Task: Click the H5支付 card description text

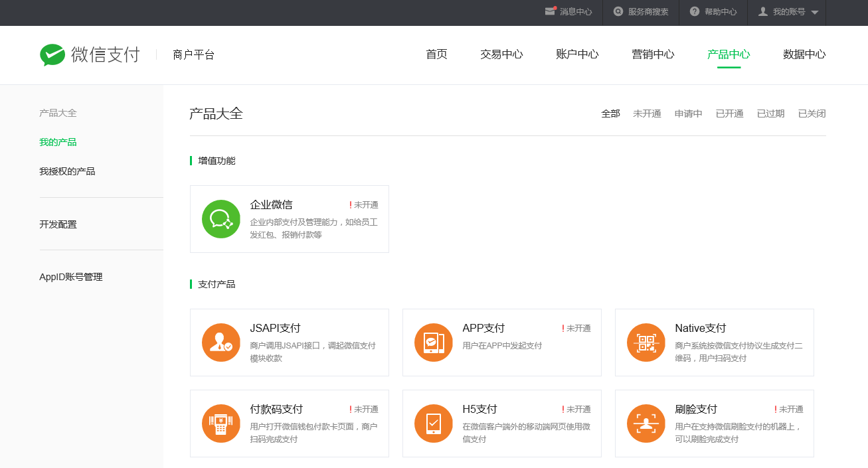Action: 526,433
